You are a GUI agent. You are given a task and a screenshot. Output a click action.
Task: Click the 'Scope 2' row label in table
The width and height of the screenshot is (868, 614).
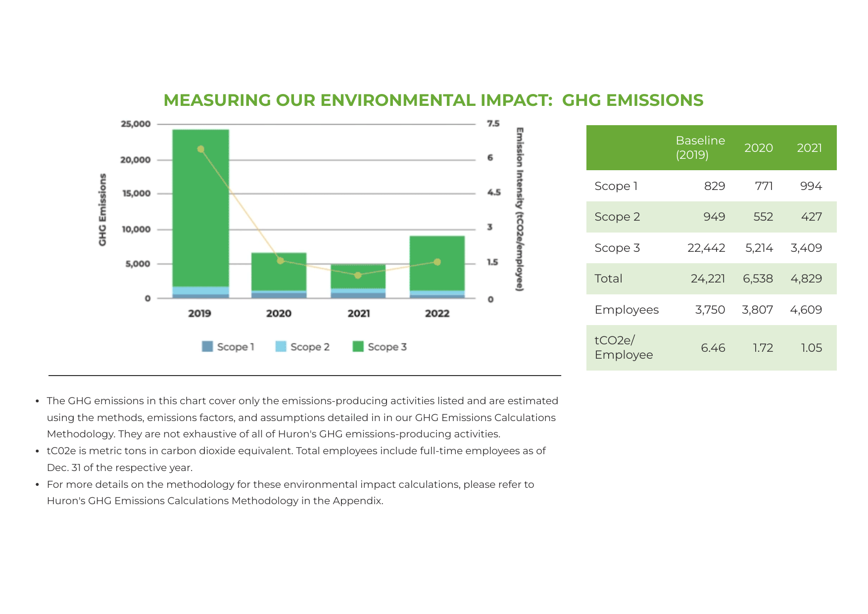(617, 217)
